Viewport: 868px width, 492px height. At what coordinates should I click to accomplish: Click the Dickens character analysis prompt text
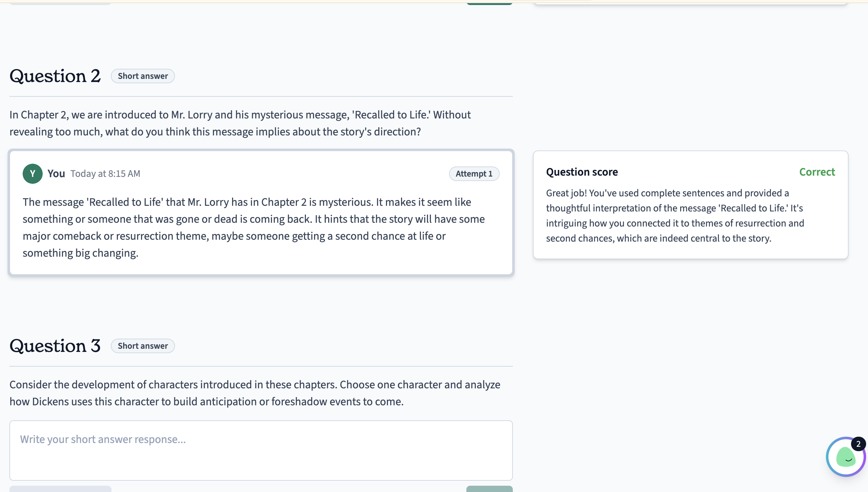point(255,393)
